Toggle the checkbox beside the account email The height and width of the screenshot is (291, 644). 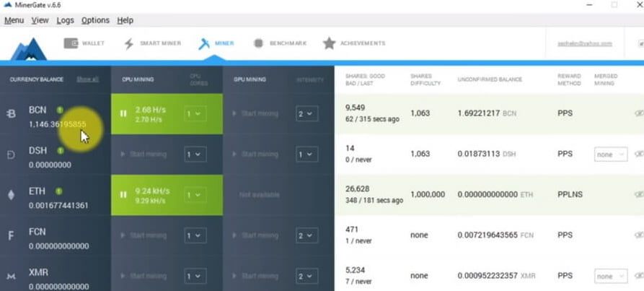(x=640, y=43)
